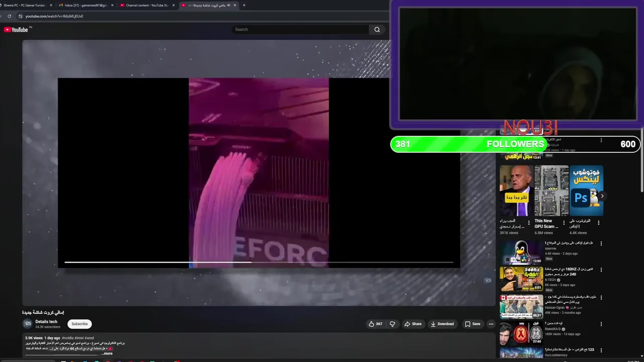This screenshot has height=362, width=644.
Task: Open the OurLostMemory video thumbnail
Action: click(521, 353)
